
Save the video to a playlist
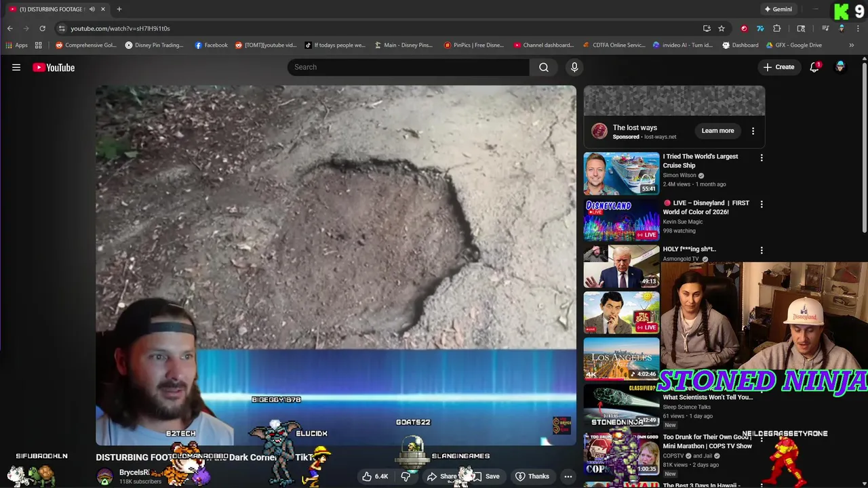pos(486,476)
